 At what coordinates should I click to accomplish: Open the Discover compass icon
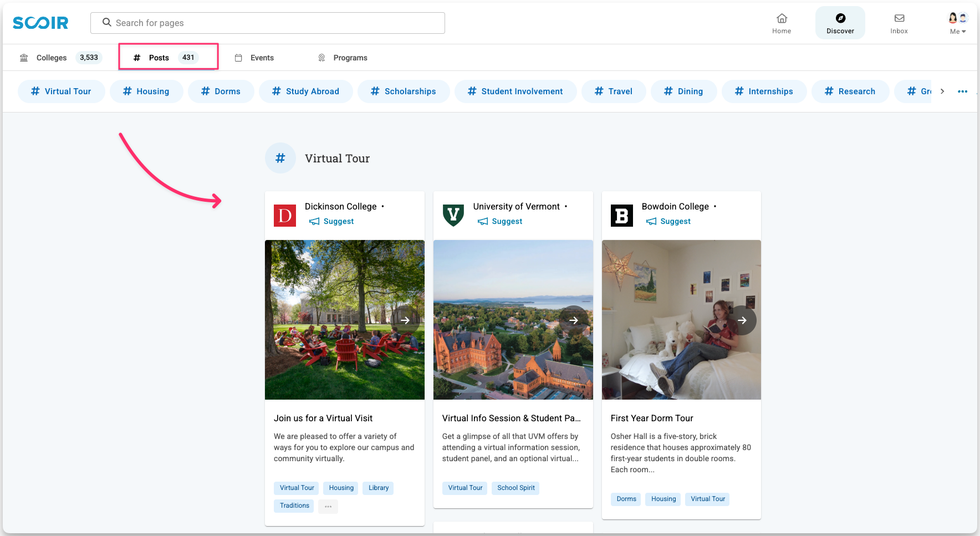click(x=840, y=19)
